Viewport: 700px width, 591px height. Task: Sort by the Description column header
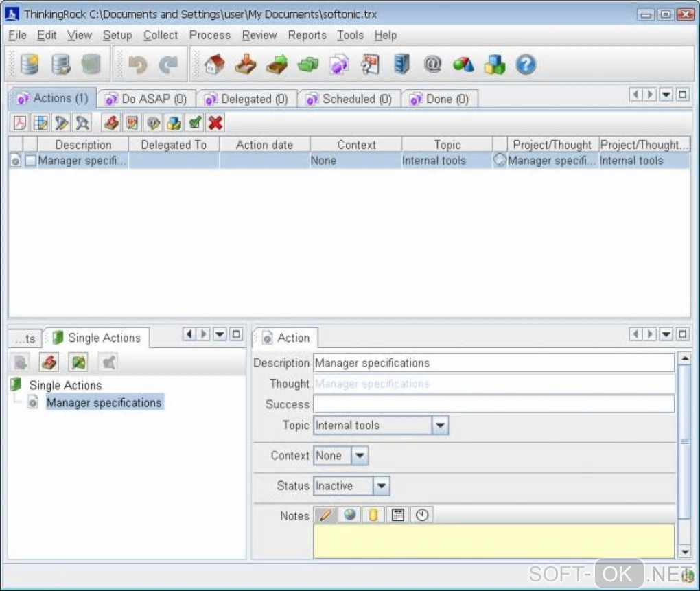click(83, 145)
